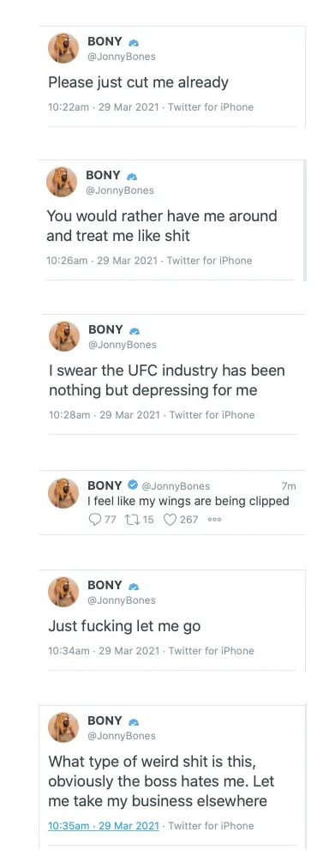Click the reply icon with 77 replies
Screen dimensions: 329x868
click(x=96, y=519)
